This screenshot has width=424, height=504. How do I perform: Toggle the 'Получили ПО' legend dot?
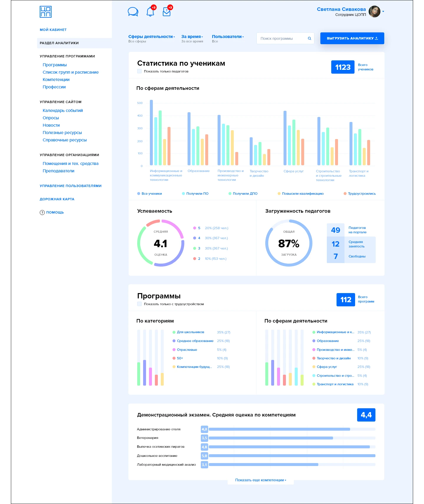coord(183,194)
